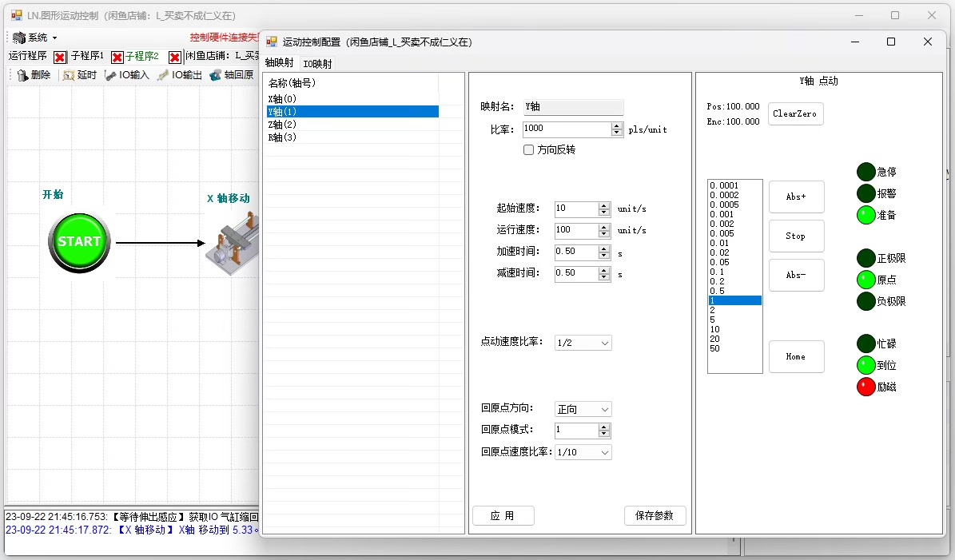This screenshot has height=560, width=955.
Task: Click the 系统 gear icon in main window
Action: tap(19, 38)
